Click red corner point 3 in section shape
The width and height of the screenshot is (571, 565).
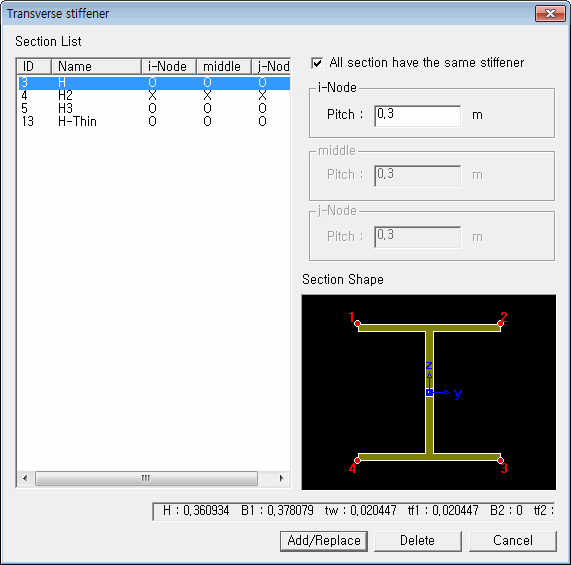501,461
